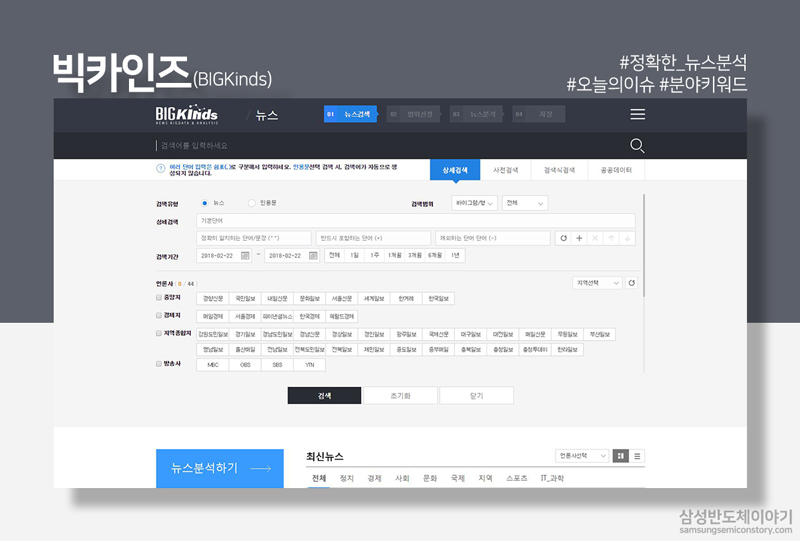
Task: Select 정치 news category tab
Action: point(346,478)
